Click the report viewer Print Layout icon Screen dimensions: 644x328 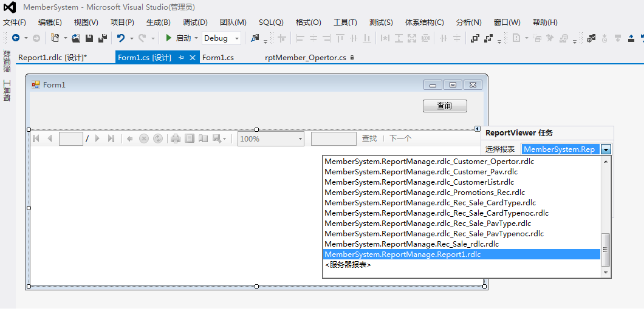click(x=190, y=138)
